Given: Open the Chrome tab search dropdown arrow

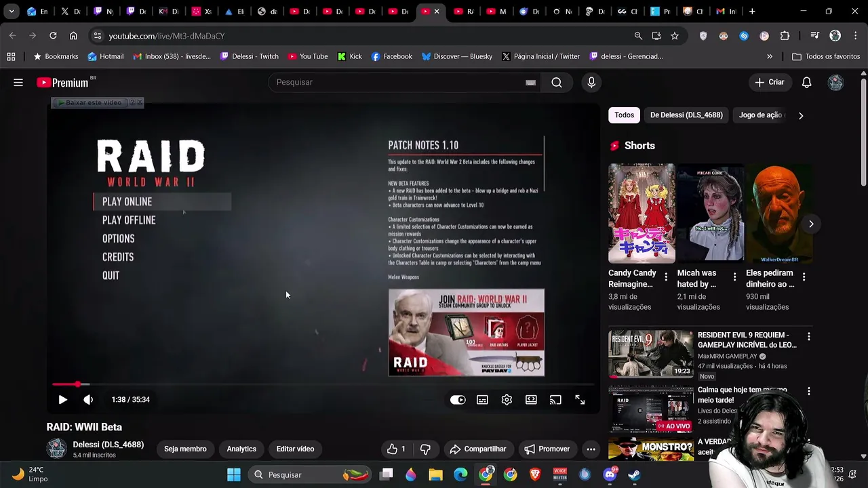Looking at the screenshot, I should click(x=12, y=12).
